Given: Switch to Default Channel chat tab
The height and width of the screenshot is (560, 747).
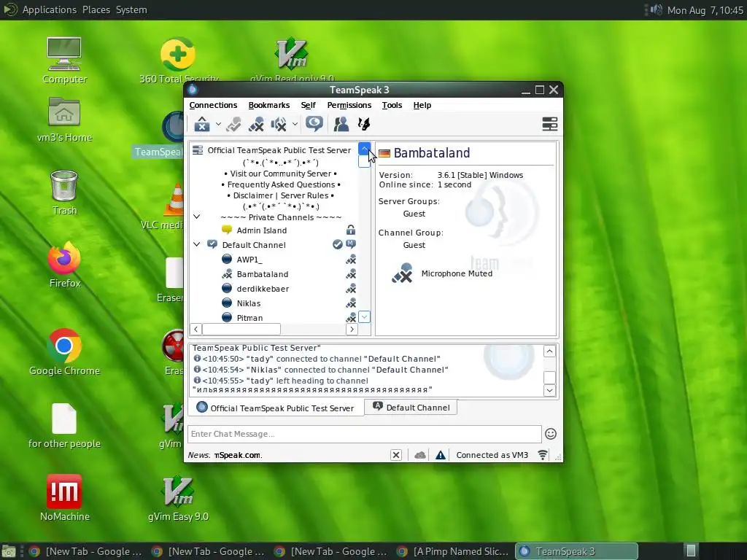Looking at the screenshot, I should click(x=411, y=407).
